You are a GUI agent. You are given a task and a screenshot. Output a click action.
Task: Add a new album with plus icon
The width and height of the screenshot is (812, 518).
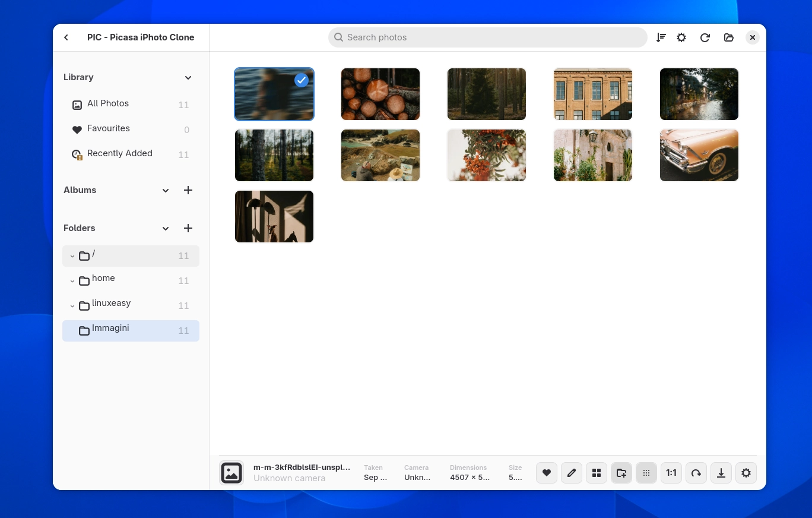click(188, 190)
